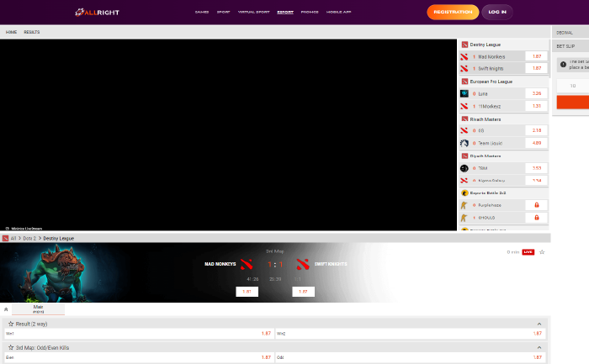Select Mad Monkeys odds 1.87 in sidebar
This screenshot has height=364, width=589.
coord(537,56)
